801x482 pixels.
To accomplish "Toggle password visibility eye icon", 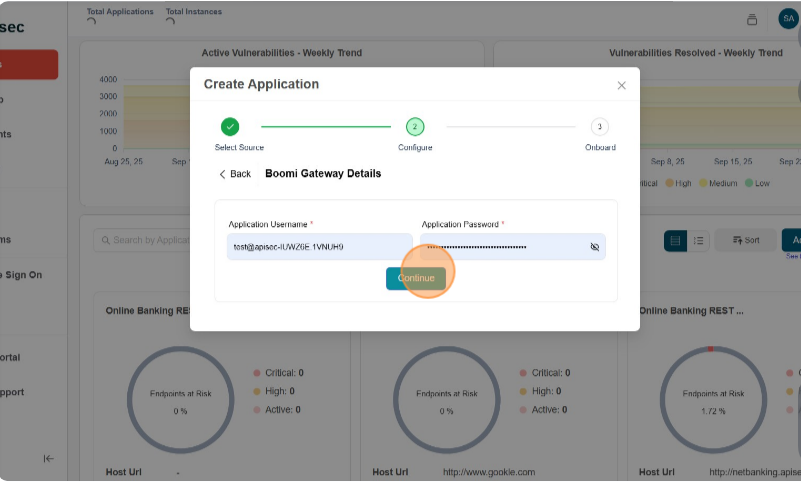I will (594, 247).
